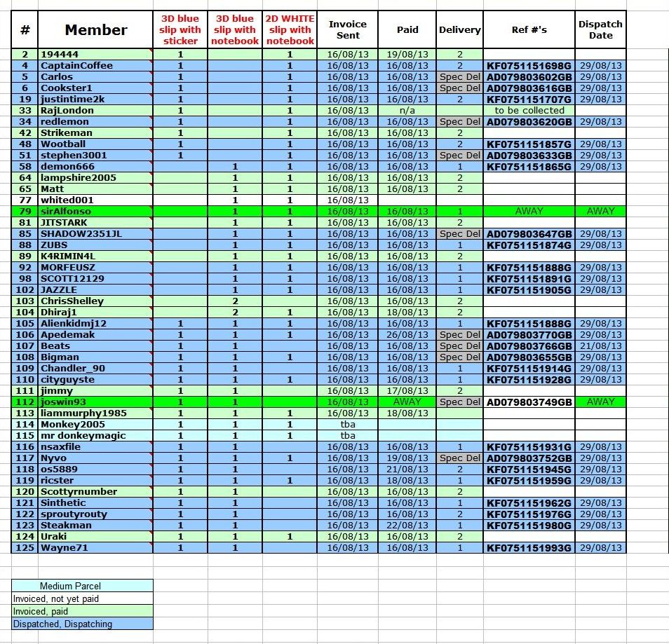Screen dimensions: 669x644
Task: Click member cell sirAlfonso
Action: point(95,212)
